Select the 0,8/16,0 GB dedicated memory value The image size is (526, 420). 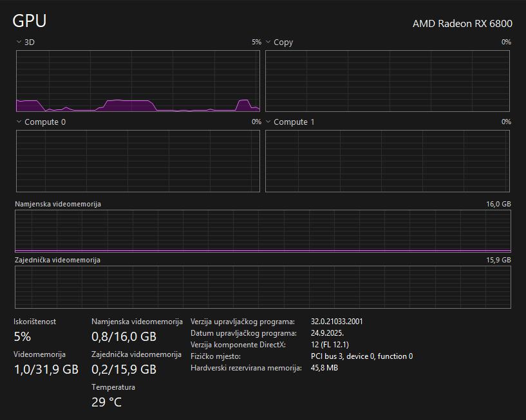click(124, 336)
